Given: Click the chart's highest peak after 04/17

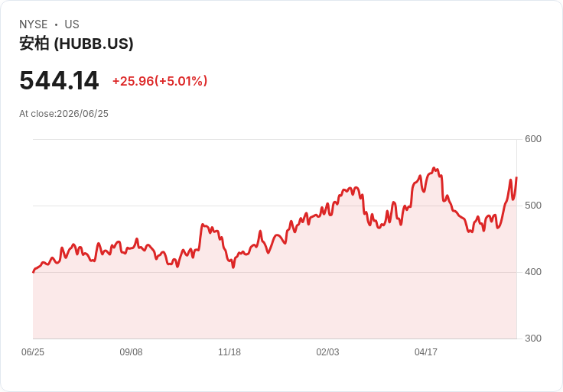Looking at the screenshot, I should 434,168.
